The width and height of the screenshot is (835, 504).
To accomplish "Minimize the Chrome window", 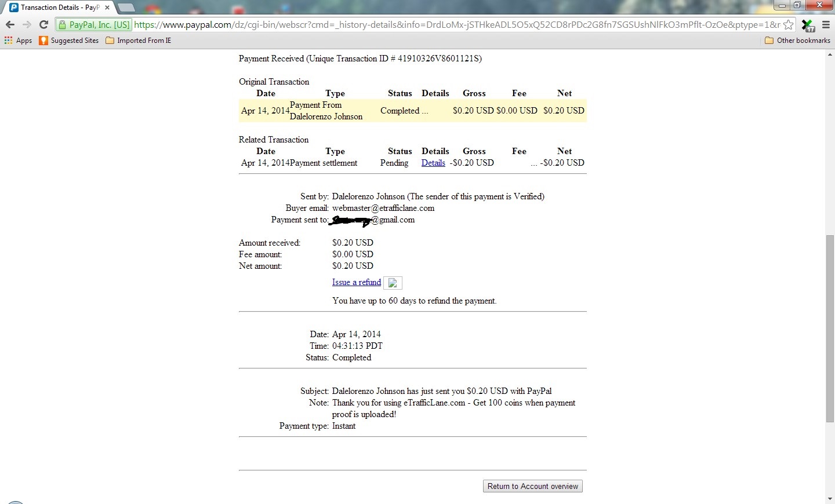I will coord(782,5).
